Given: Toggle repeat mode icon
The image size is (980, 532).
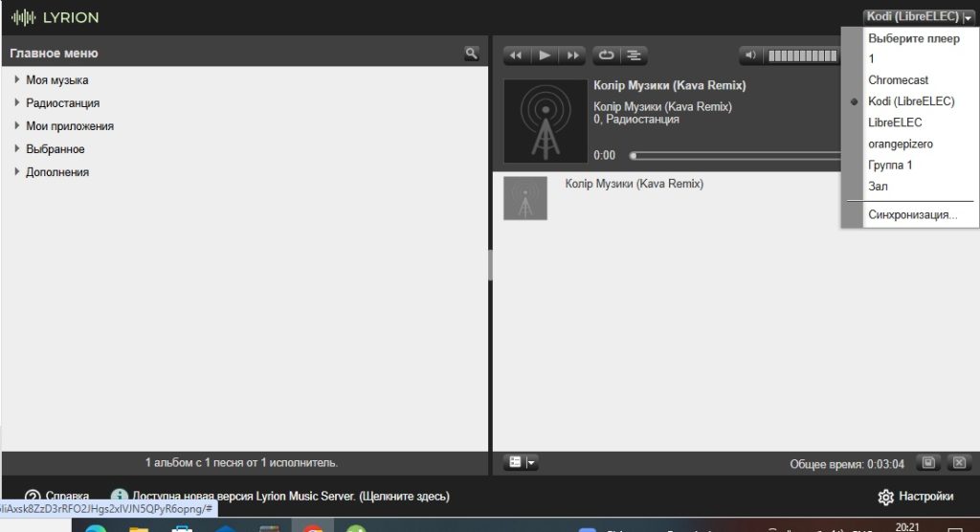Looking at the screenshot, I should 606,55.
